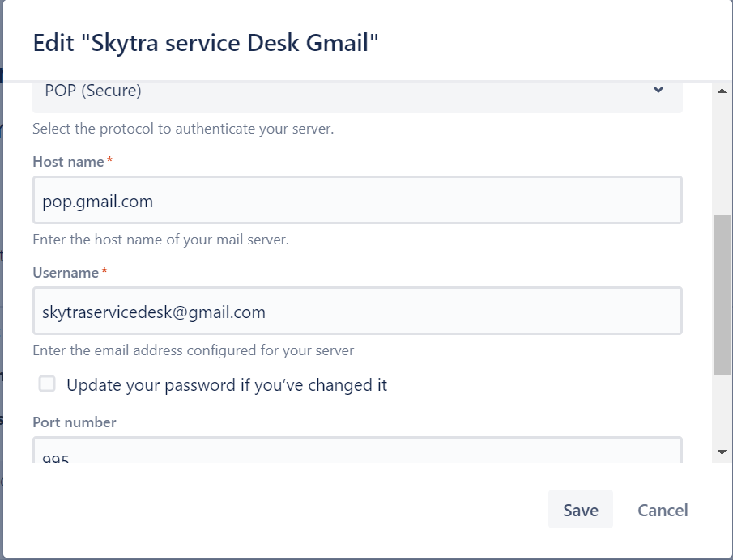Click 'Select the protocol to authenticate' help text

coord(183,129)
